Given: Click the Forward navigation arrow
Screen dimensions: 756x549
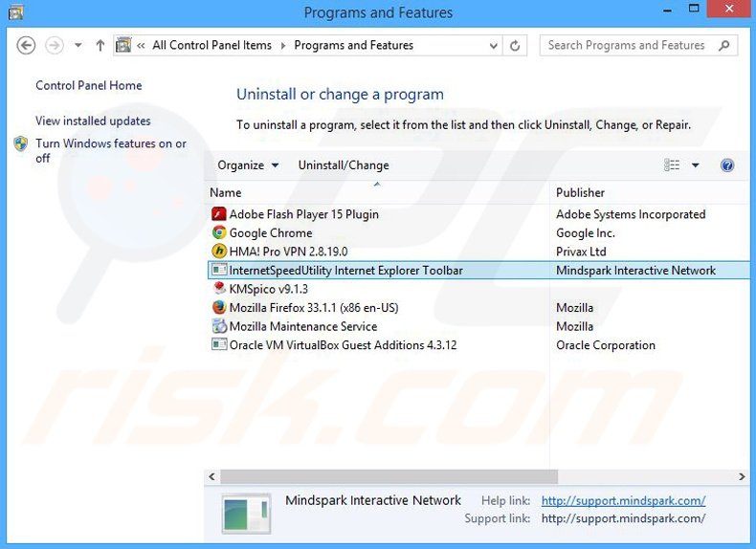Looking at the screenshot, I should tap(54, 46).
